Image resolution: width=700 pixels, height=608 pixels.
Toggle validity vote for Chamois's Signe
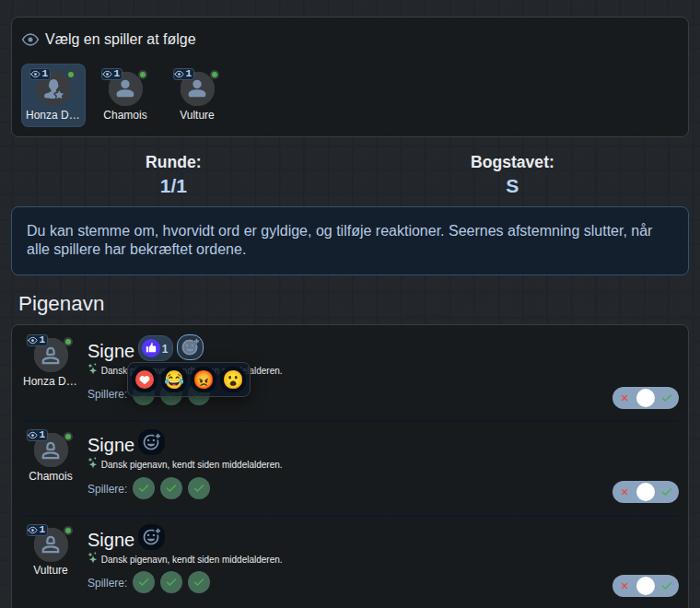point(646,492)
